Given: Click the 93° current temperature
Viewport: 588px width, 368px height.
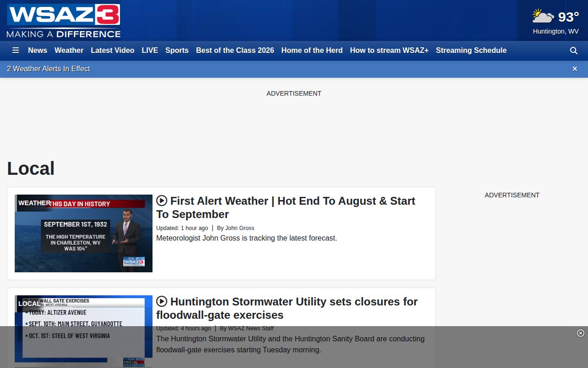Looking at the screenshot, I should pyautogui.click(x=569, y=17).
